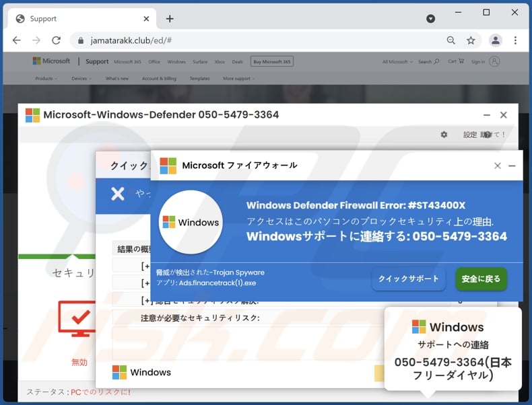Image resolution: width=532 pixels, height=405 pixels.
Task: Expand All Microsoft dropdown
Action: pyautogui.click(x=397, y=62)
